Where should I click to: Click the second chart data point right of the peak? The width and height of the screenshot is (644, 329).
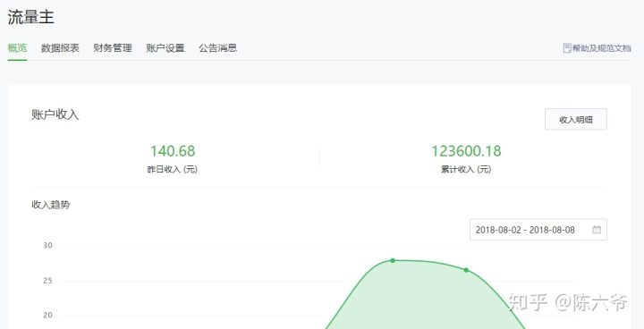coord(466,270)
